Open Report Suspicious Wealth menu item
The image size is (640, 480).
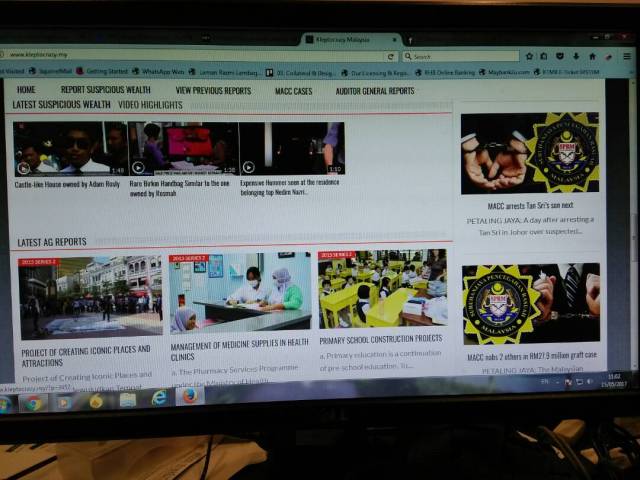pos(105,90)
